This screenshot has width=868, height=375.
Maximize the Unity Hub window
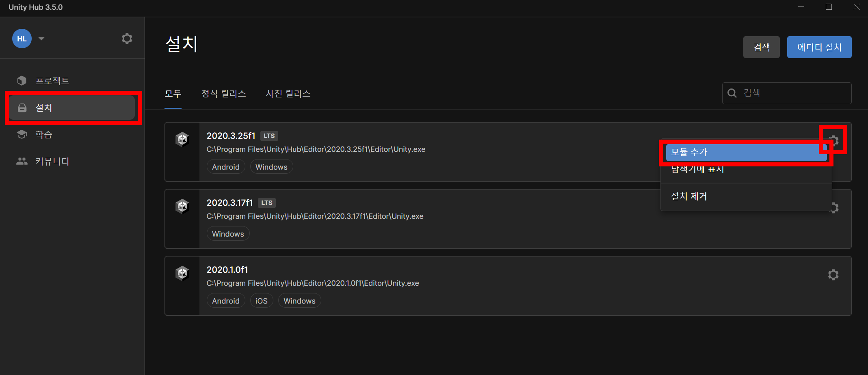coord(829,7)
